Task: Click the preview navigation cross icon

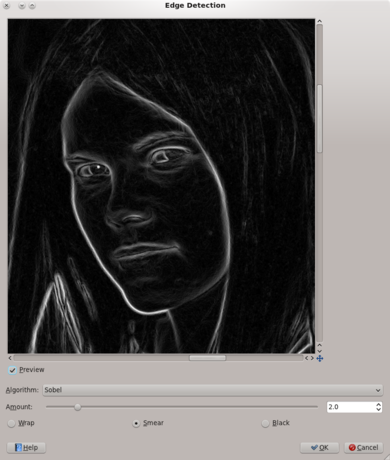Action: click(x=320, y=358)
